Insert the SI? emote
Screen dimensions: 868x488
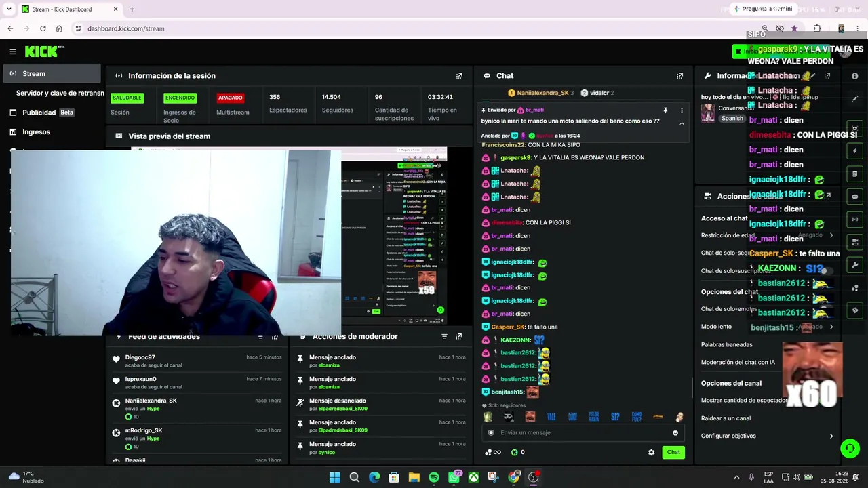click(x=615, y=417)
